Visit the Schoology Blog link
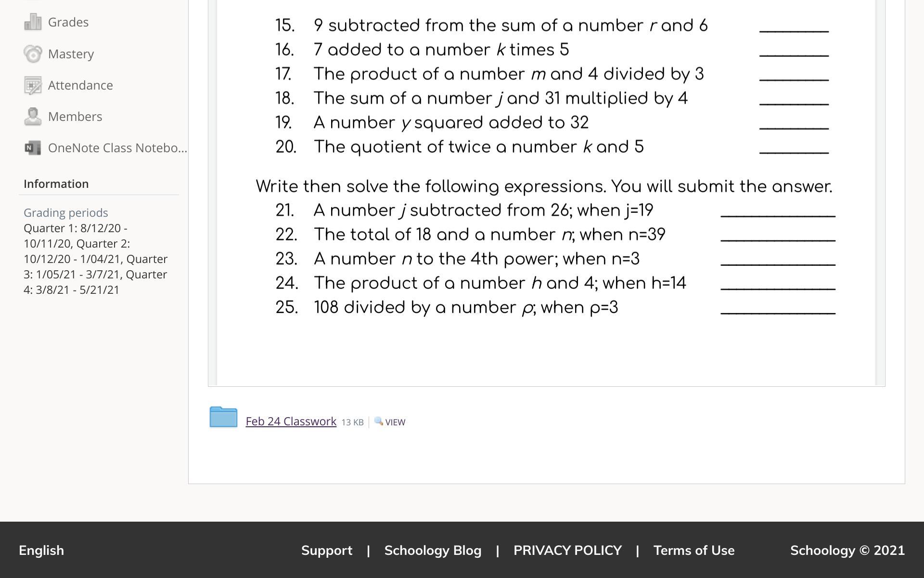Screen dimensions: 924x578 pos(433,550)
